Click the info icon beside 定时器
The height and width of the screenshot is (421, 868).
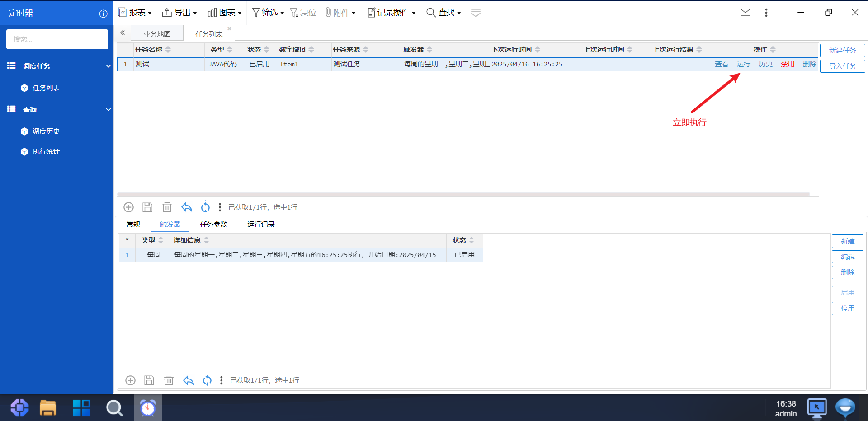point(103,14)
